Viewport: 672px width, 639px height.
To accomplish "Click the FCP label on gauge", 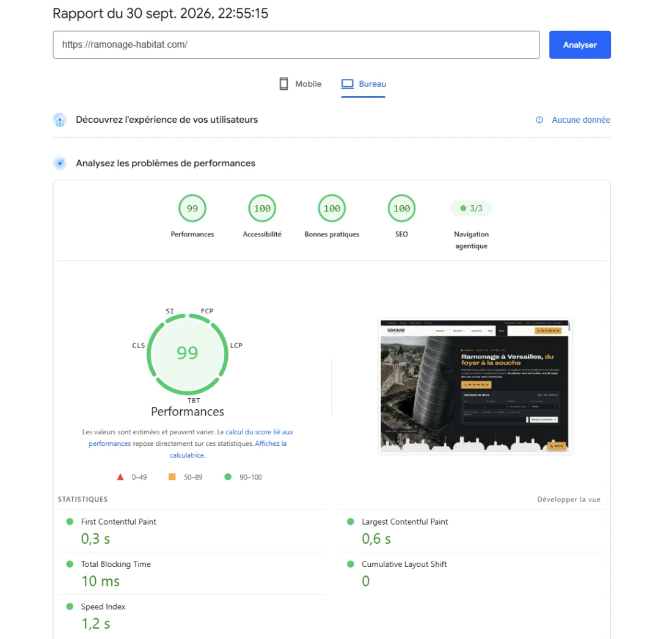I will [x=207, y=311].
